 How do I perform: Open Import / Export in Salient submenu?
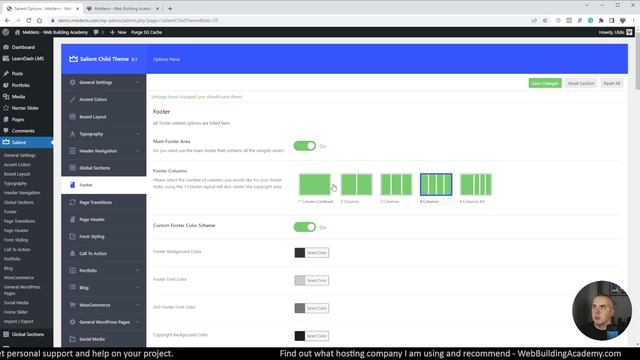coord(18,322)
